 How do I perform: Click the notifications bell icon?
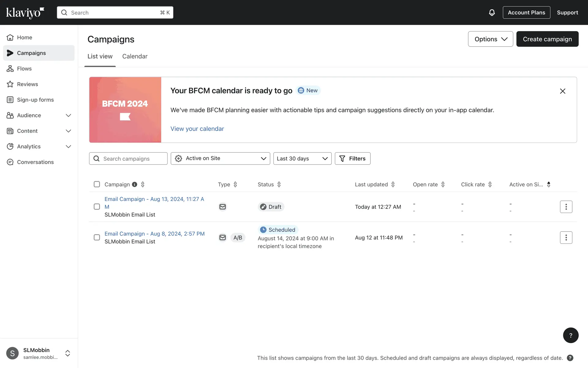point(492,13)
